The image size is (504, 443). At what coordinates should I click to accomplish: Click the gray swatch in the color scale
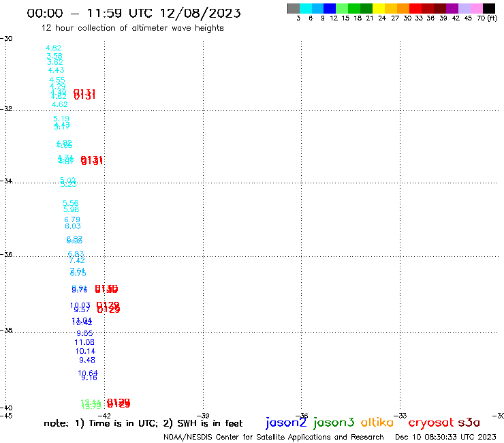[294, 8]
